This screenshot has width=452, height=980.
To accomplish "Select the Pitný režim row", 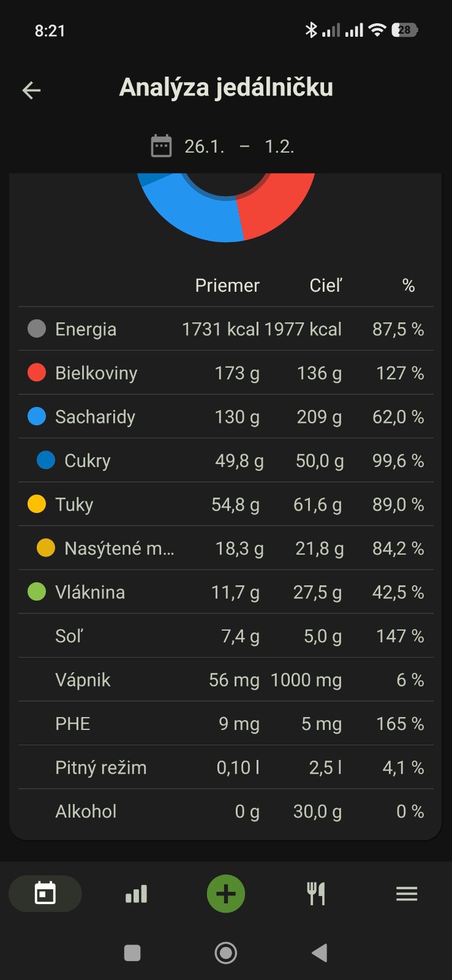I will click(x=226, y=767).
